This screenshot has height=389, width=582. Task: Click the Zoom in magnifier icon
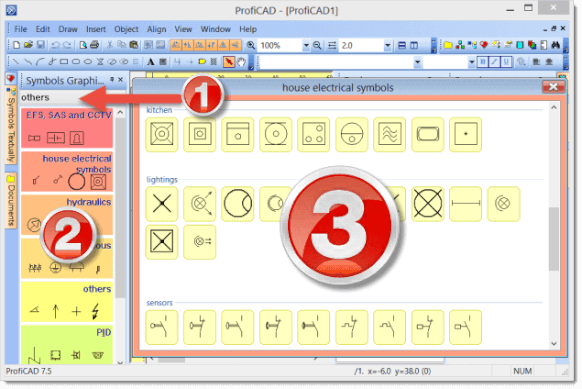[x=251, y=45]
